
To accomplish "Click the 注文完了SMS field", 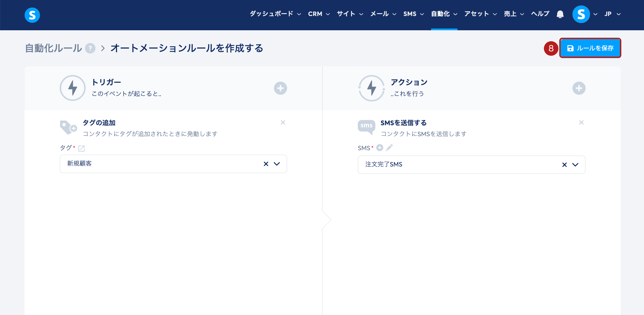I will [x=471, y=165].
